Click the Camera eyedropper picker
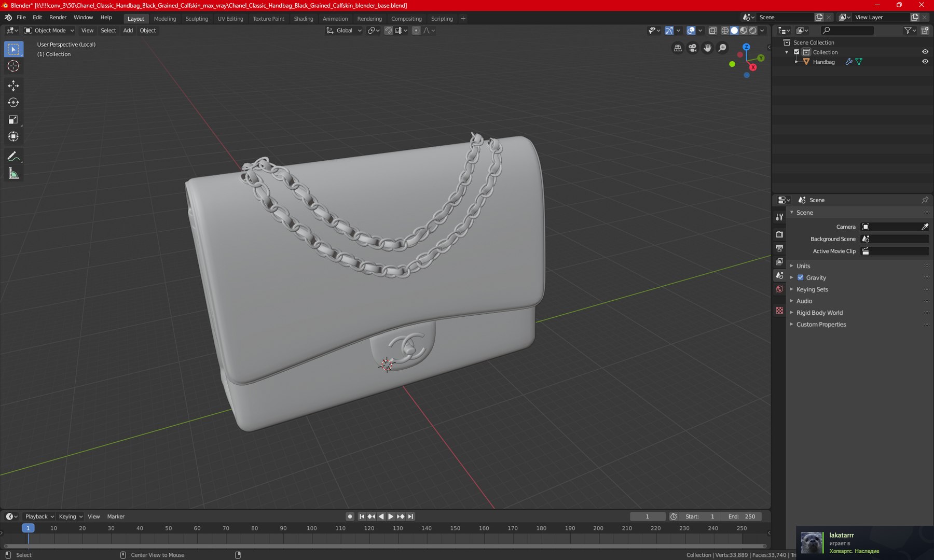The width and height of the screenshot is (934, 560). point(925,227)
